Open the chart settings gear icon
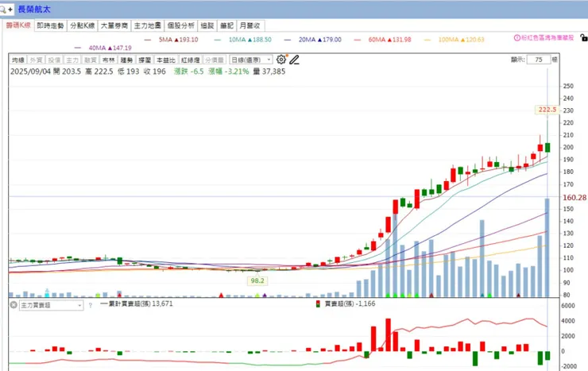588x371 pixels. coord(280,60)
